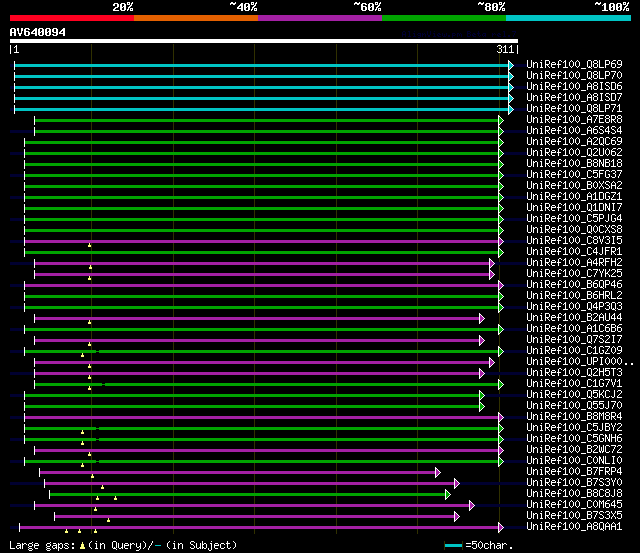Screen dimensions: 640x553
Task: Click the UniRef100_C7YK25 label
Action: pyautogui.click(x=574, y=274)
